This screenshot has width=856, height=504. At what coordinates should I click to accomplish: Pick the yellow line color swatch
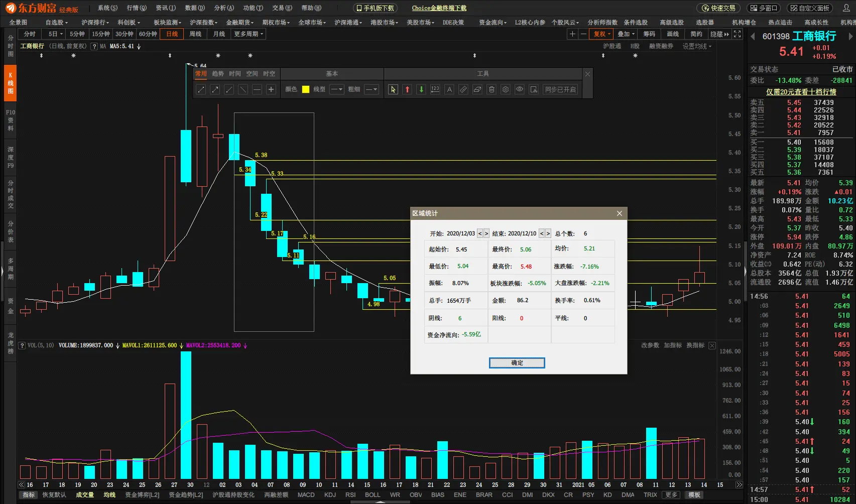click(x=306, y=89)
